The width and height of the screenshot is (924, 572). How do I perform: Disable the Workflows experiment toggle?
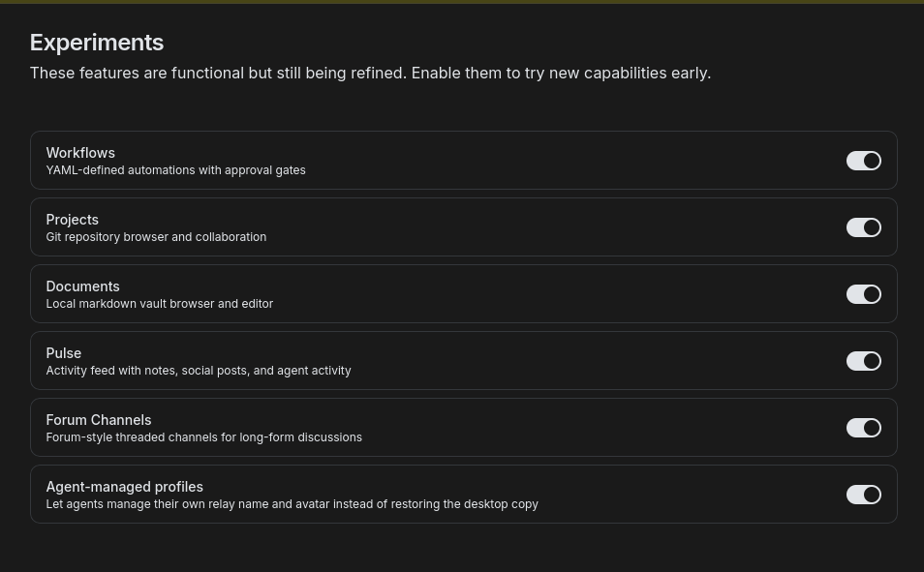(x=863, y=161)
